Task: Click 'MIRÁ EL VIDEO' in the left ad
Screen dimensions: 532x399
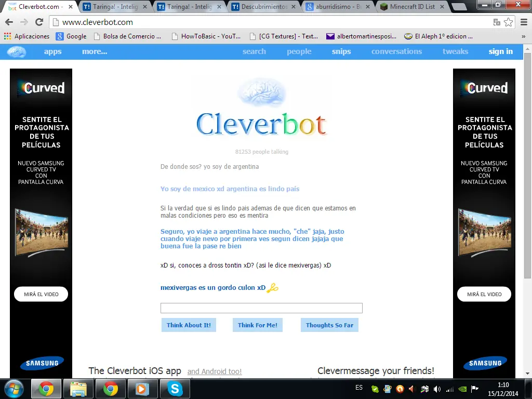Action: (41, 294)
